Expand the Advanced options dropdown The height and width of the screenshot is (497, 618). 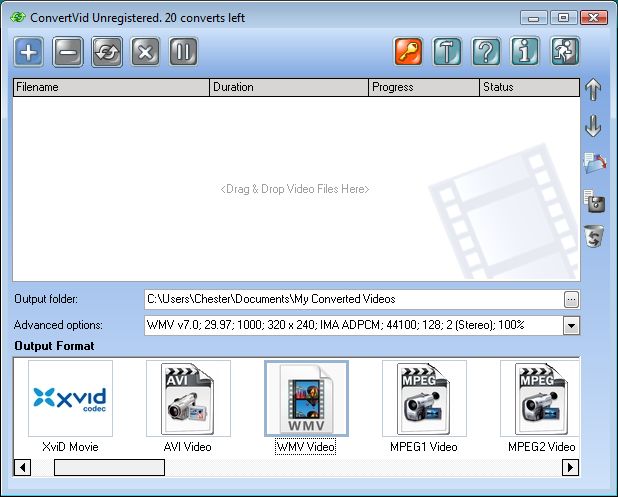coord(571,325)
